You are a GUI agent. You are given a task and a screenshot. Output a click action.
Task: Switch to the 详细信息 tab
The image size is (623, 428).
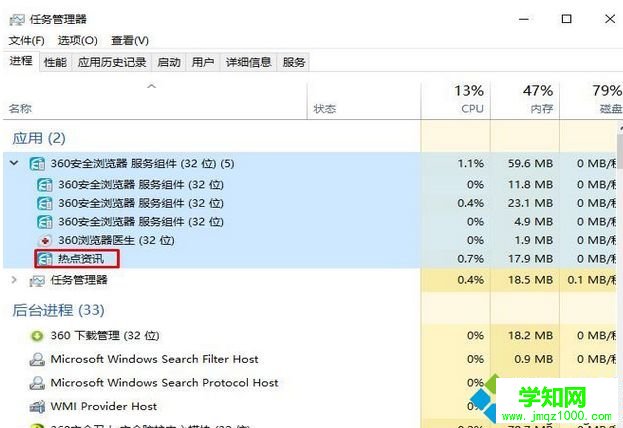(248, 62)
